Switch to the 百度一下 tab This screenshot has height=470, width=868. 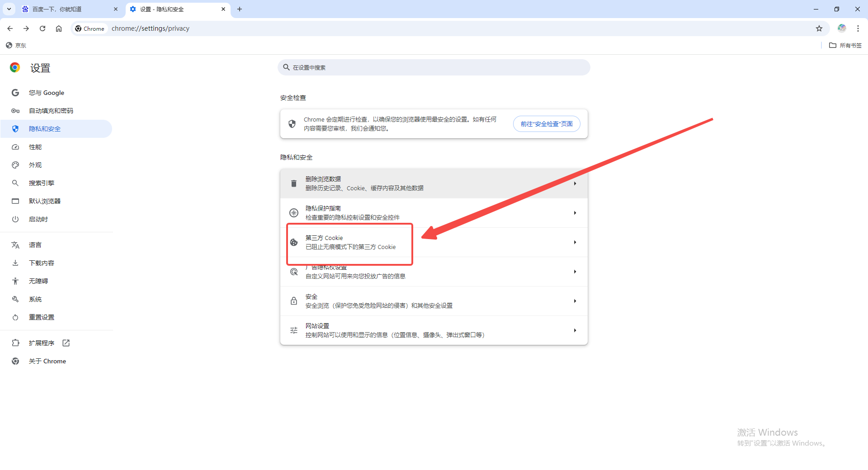coord(70,9)
